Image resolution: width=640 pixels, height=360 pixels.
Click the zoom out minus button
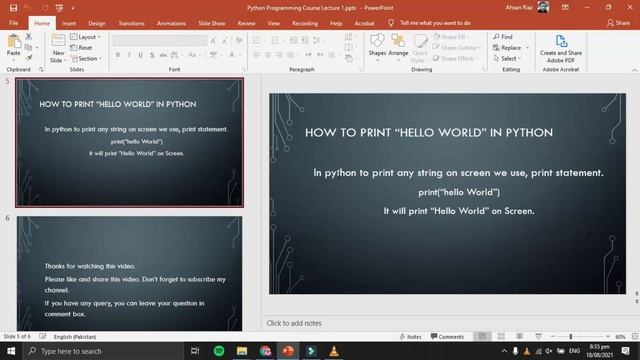(552, 336)
